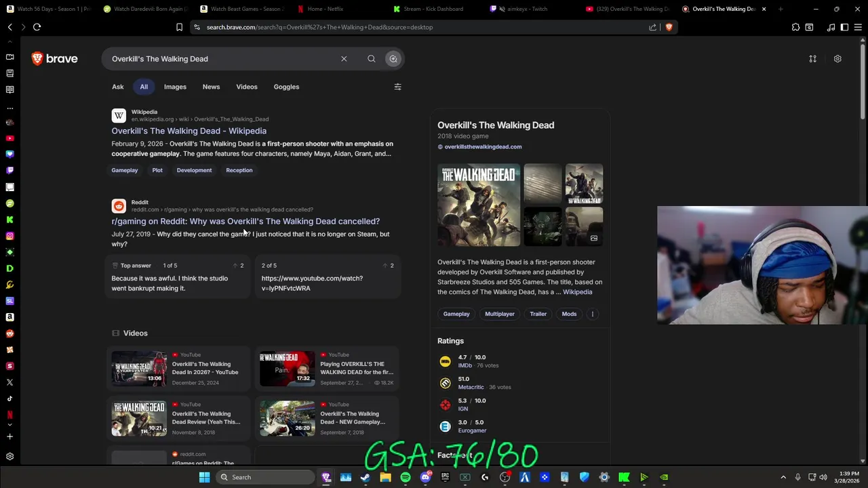Open video thumbnail with 17:32 duration
868x488 pixels.
[288, 369]
